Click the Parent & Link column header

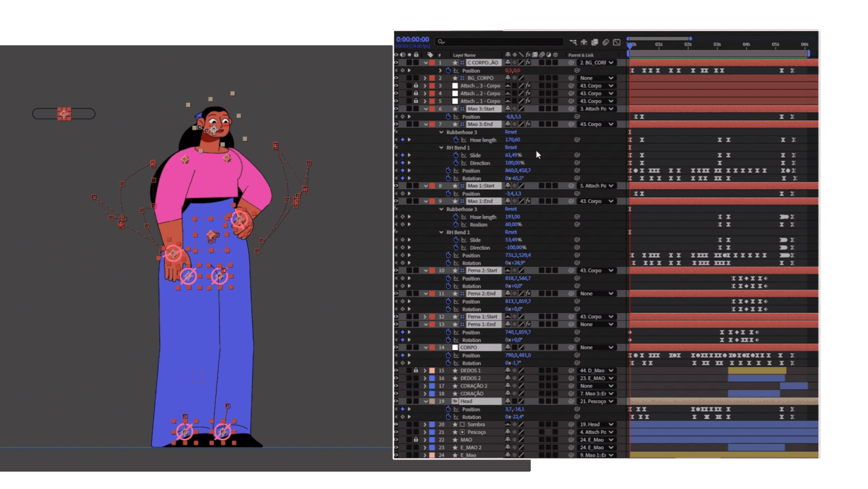[x=581, y=55]
